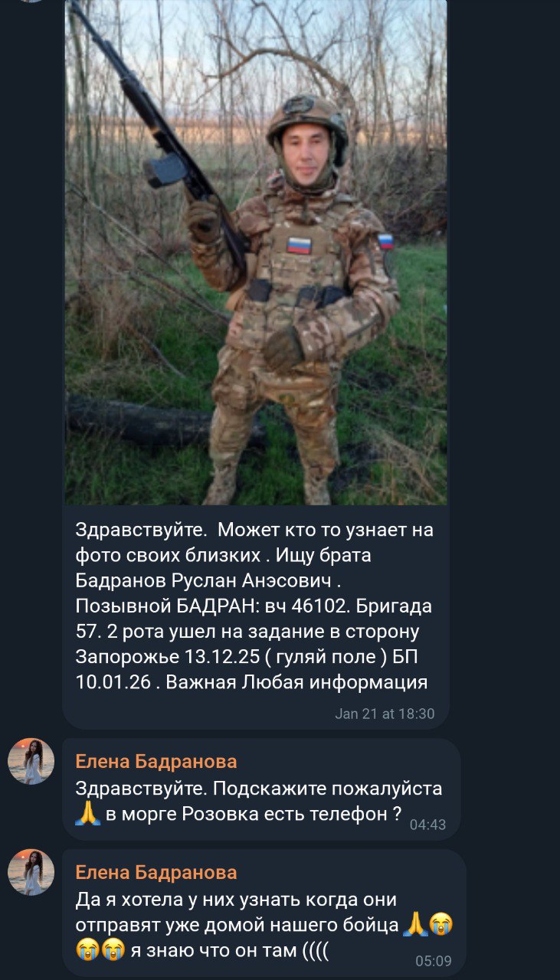Tap praying hands emoji after 'нашего бойца'
560x980 pixels.
414,924
